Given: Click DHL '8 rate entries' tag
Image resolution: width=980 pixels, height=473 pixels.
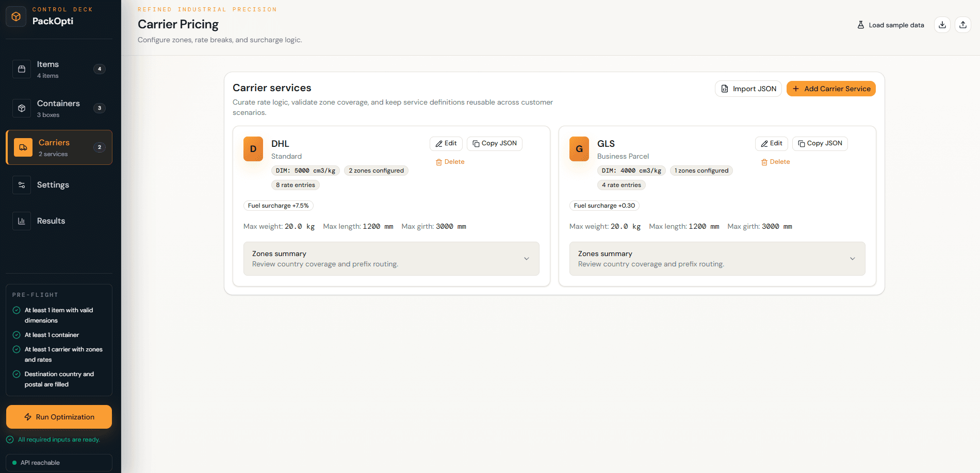Looking at the screenshot, I should click(296, 185).
